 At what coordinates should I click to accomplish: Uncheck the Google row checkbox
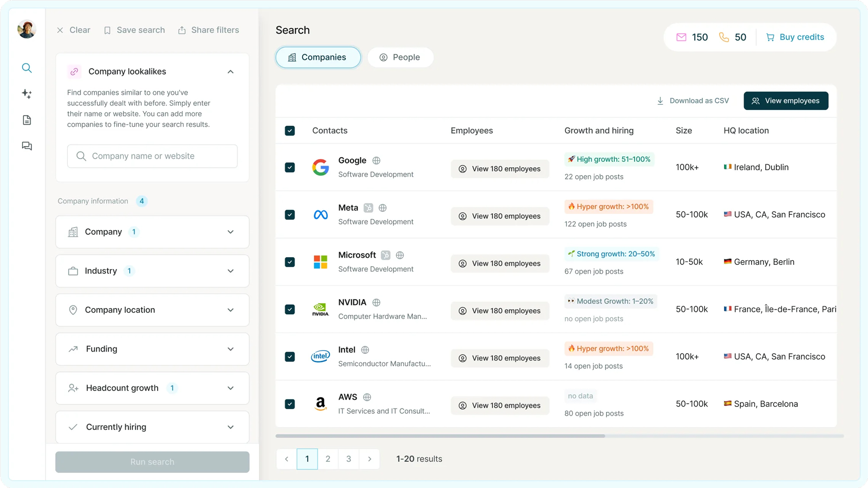[x=290, y=167]
